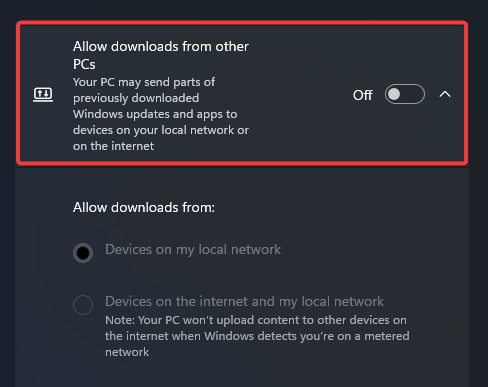Click the Off label beside the toggle
Viewport: 488px width, 387px height.
click(x=362, y=95)
